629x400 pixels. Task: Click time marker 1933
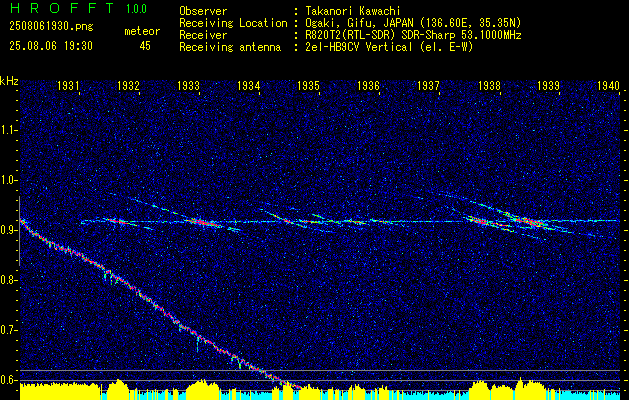pyautogui.click(x=188, y=85)
